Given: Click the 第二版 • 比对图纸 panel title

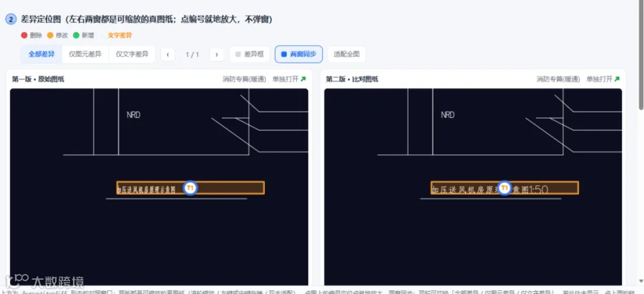Looking at the screenshot, I should point(352,79).
